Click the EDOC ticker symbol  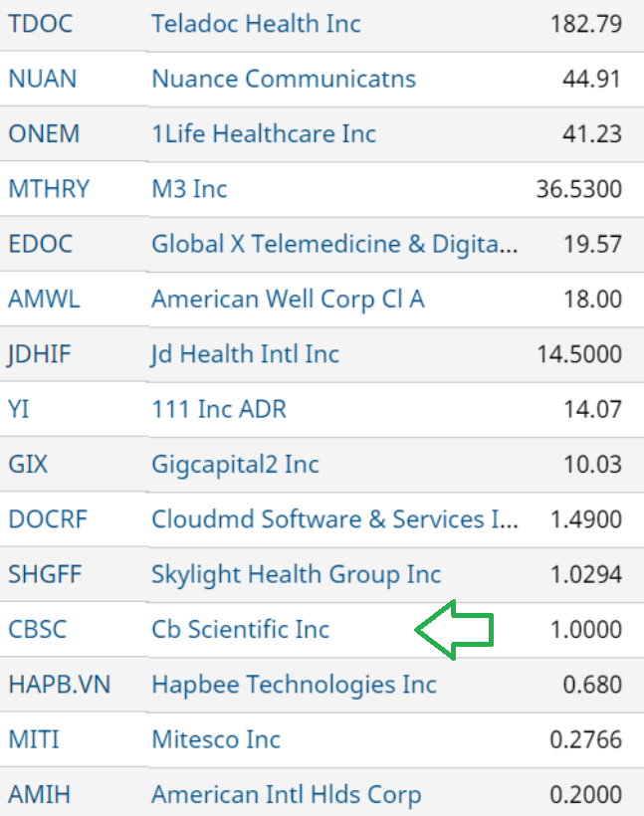pos(41,244)
